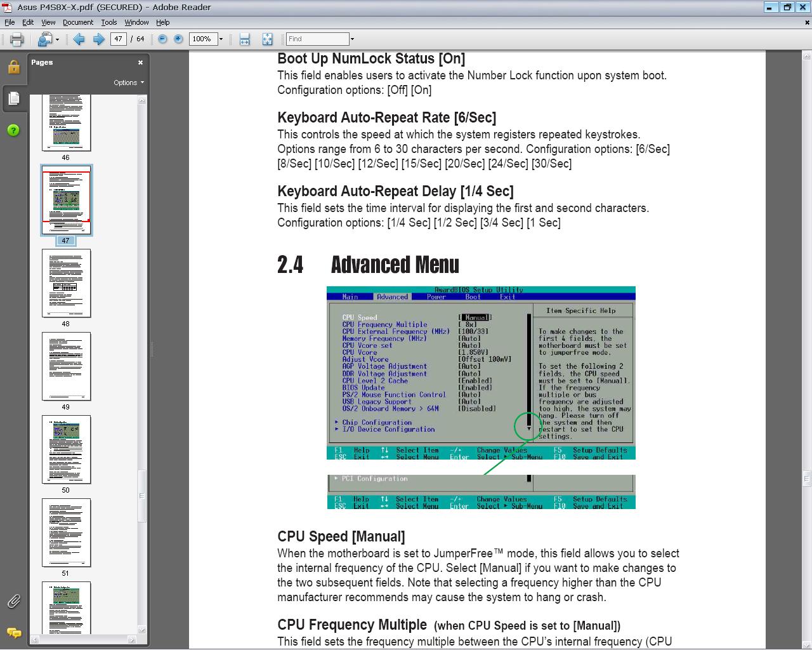Viewport: 812px width, 650px height.
Task: Click the Adobe PDF title bar icon
Action: [x=6, y=7]
